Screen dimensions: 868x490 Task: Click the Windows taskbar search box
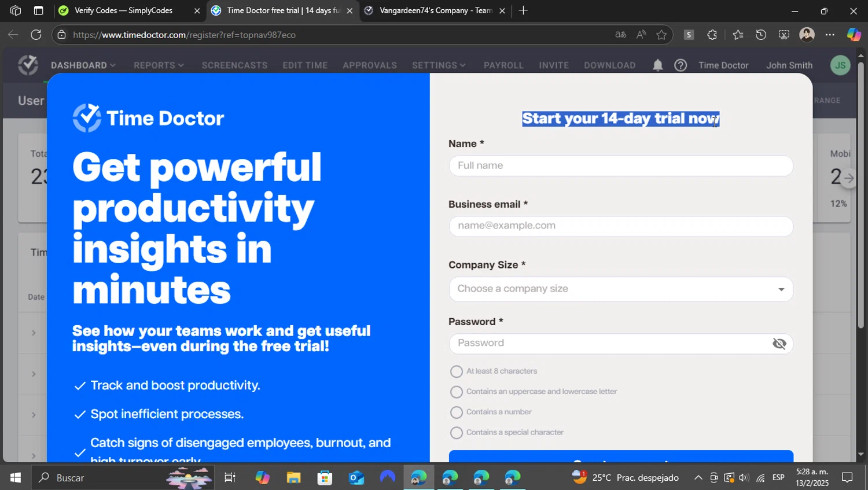point(123,478)
